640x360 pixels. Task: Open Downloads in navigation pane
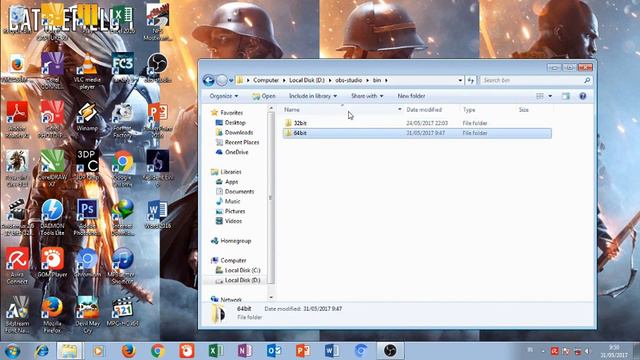pos(239,132)
